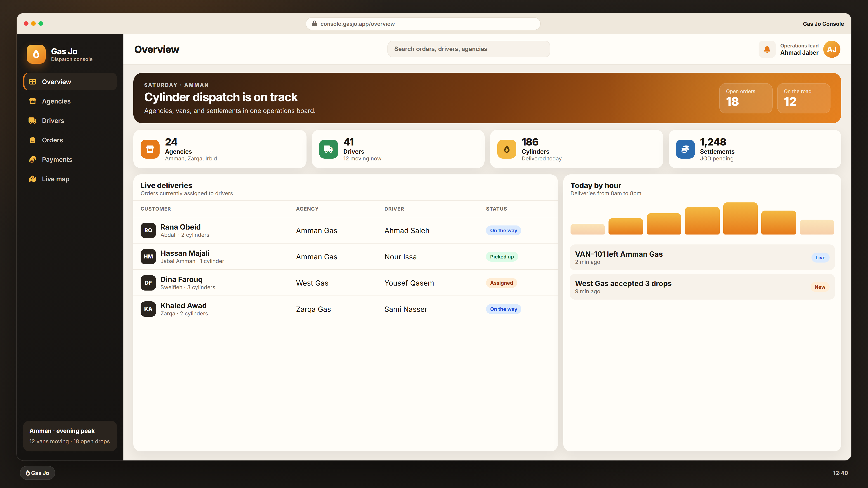Click the Gas Jo taskbar app button

(37, 473)
